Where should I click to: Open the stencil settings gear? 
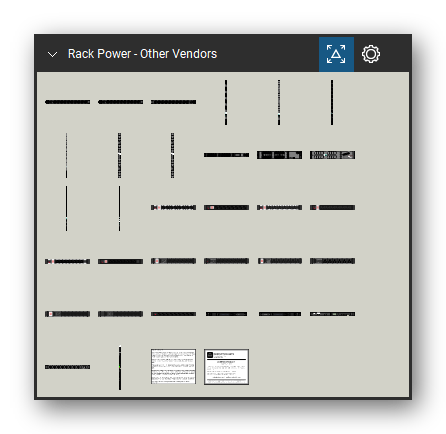tap(371, 54)
